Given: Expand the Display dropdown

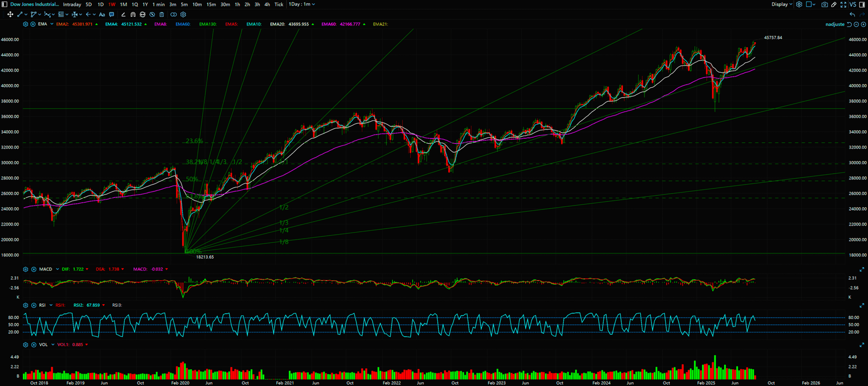Looking at the screenshot, I should [782, 4].
